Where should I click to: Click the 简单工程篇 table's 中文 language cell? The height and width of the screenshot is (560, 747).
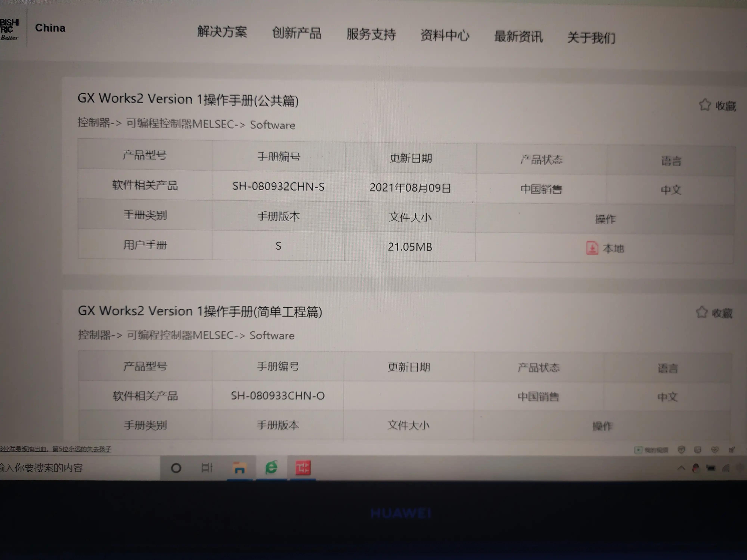[667, 397]
